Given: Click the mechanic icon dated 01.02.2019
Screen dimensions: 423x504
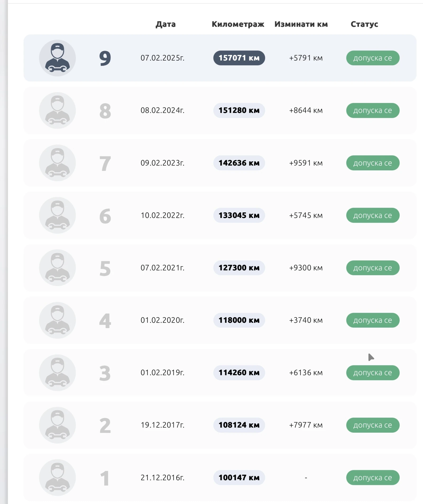Looking at the screenshot, I should (57, 372).
